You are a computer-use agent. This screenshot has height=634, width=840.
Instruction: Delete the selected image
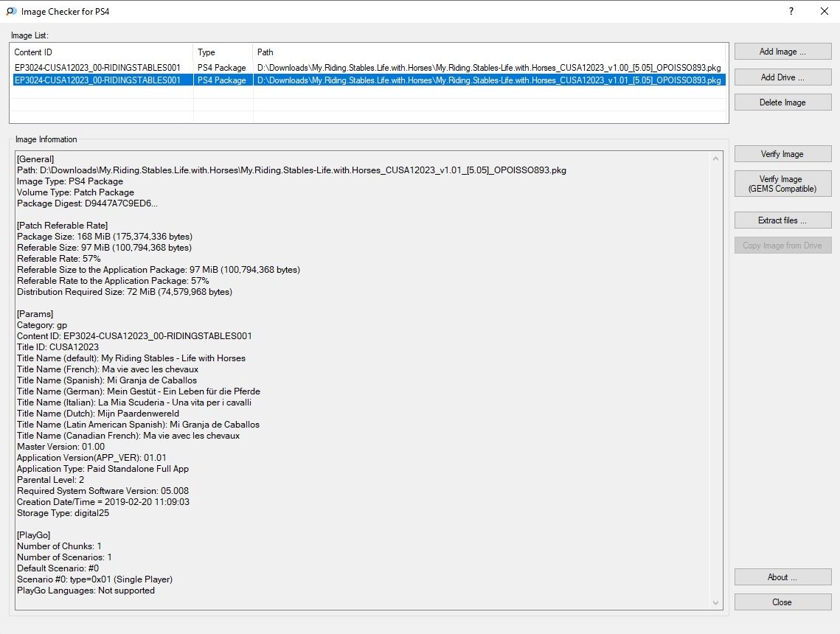pyautogui.click(x=782, y=102)
